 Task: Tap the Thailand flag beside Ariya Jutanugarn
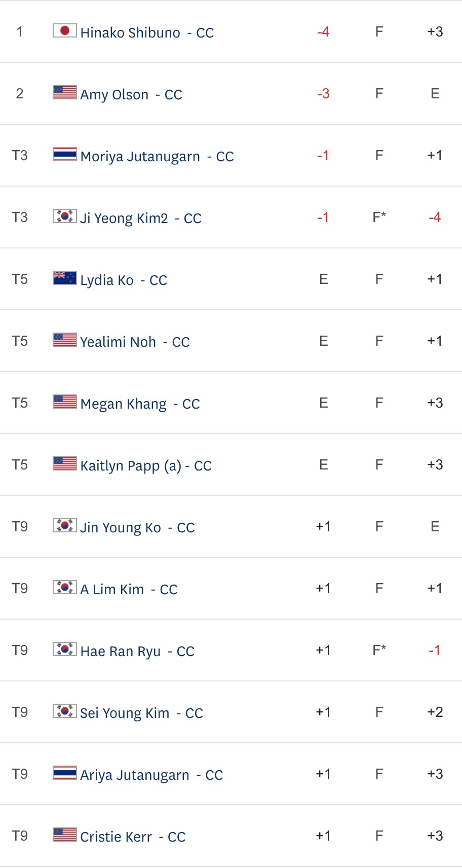[x=65, y=773]
